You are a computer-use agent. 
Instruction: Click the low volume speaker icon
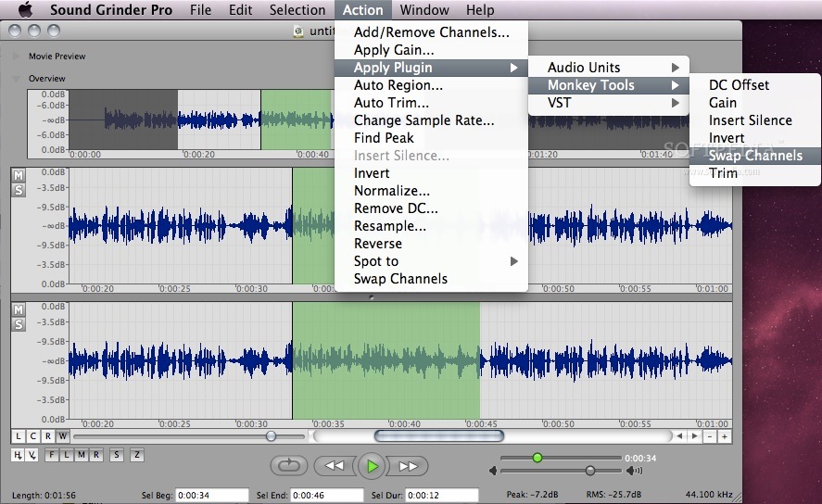[493, 471]
